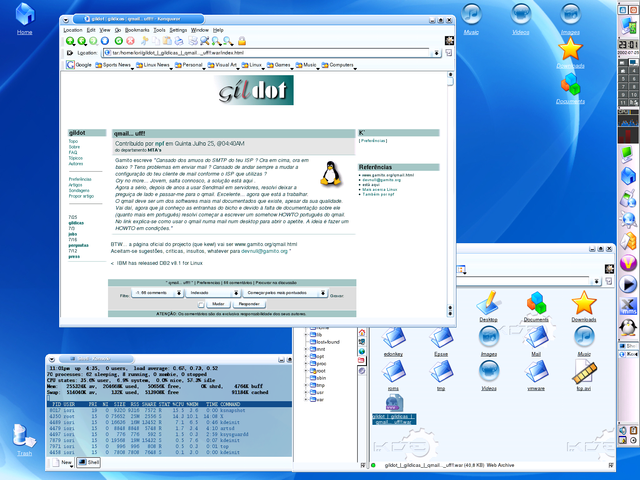Image resolution: width=640 pixels, height=480 pixels.
Task: Open the vmware folder in file manager
Action: coord(536,375)
